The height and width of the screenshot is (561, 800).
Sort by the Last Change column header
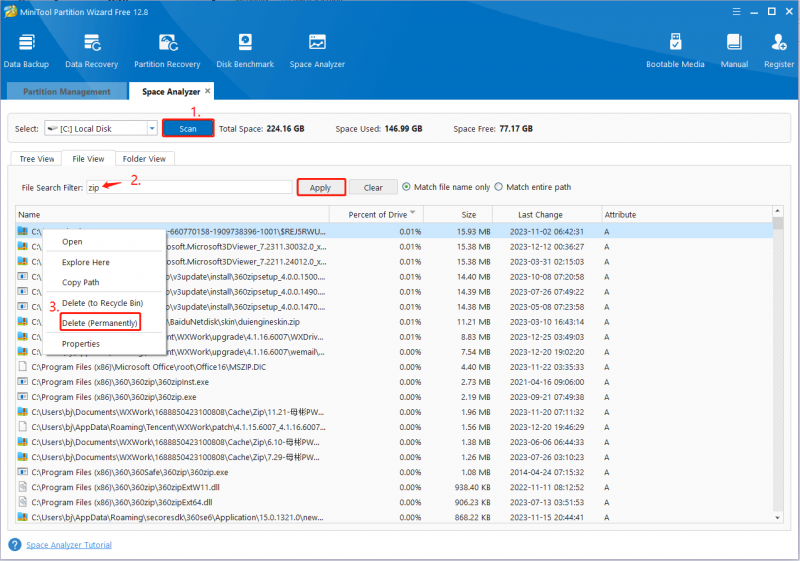547,215
